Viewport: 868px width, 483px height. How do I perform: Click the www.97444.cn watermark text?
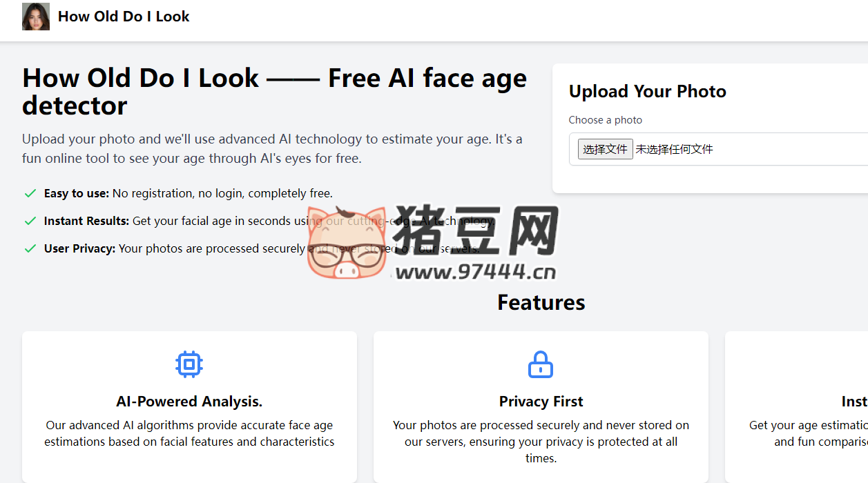tap(476, 271)
